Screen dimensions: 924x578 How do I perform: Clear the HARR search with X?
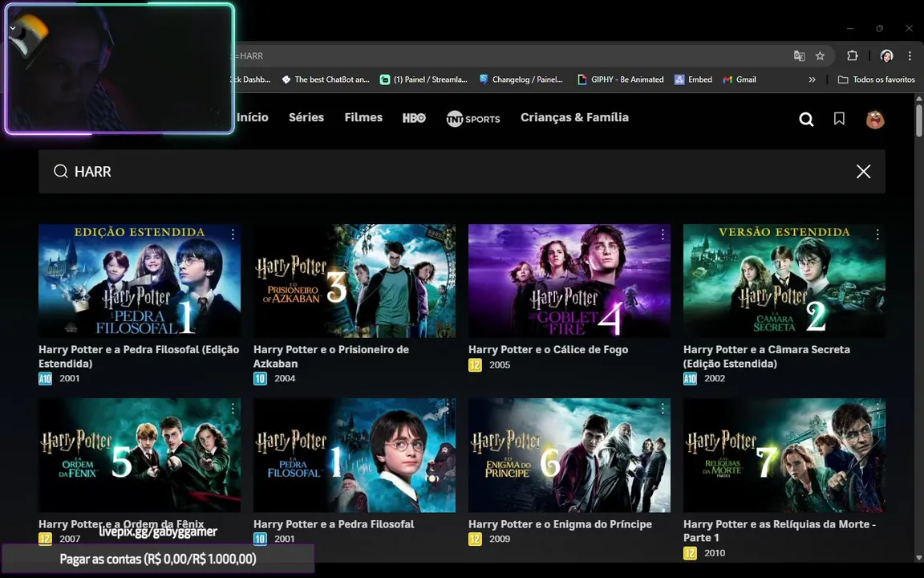(863, 172)
